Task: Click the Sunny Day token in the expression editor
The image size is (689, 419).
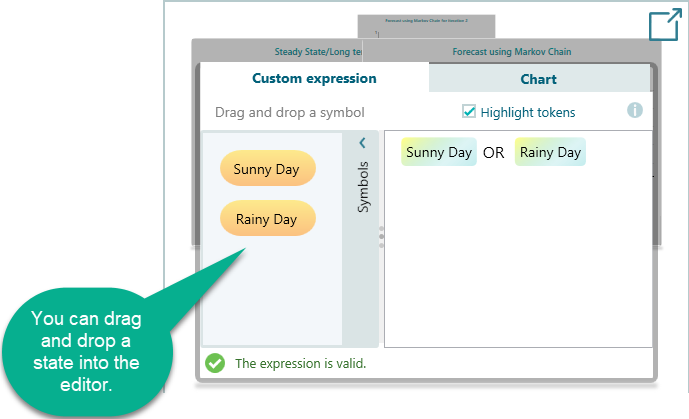Action: tap(439, 153)
